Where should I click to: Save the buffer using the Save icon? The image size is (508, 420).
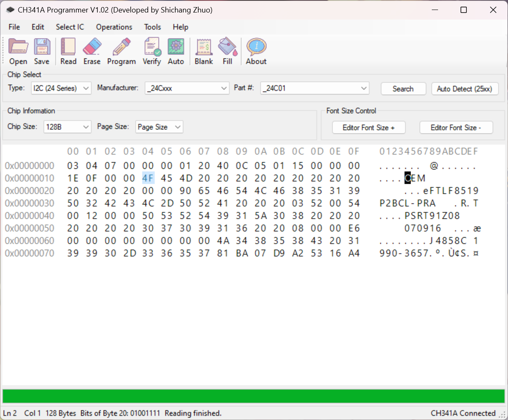[x=42, y=50]
